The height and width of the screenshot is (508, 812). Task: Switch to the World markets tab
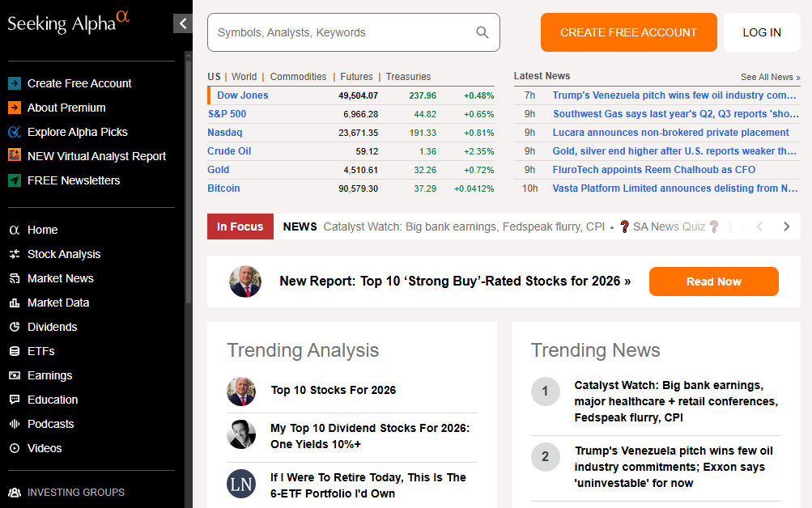(x=244, y=76)
